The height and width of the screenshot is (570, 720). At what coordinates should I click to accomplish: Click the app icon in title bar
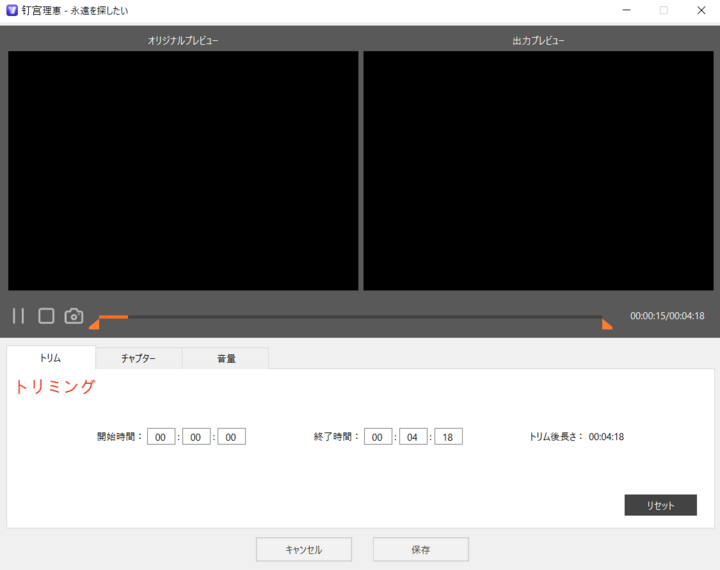(12, 10)
